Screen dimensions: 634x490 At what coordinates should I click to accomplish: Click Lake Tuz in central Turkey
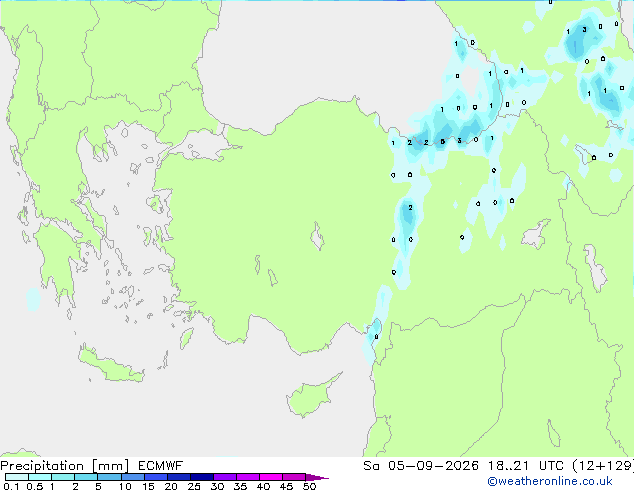pos(317,237)
